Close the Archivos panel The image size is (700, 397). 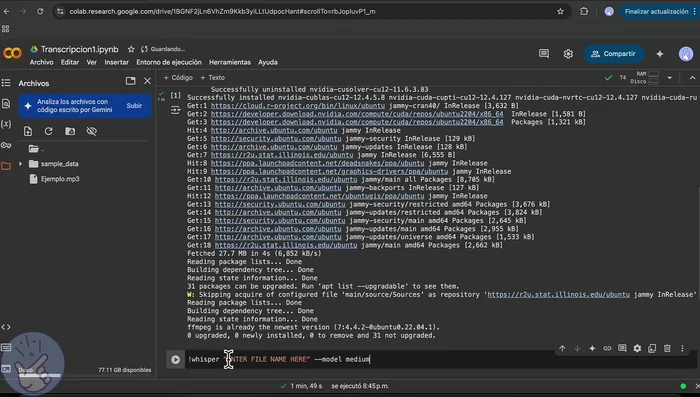[147, 81]
